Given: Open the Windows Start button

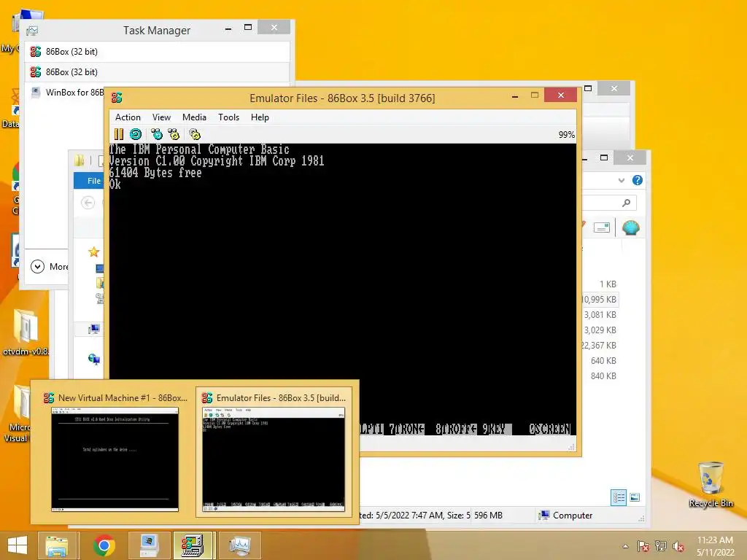Looking at the screenshot, I should pyautogui.click(x=18, y=545).
